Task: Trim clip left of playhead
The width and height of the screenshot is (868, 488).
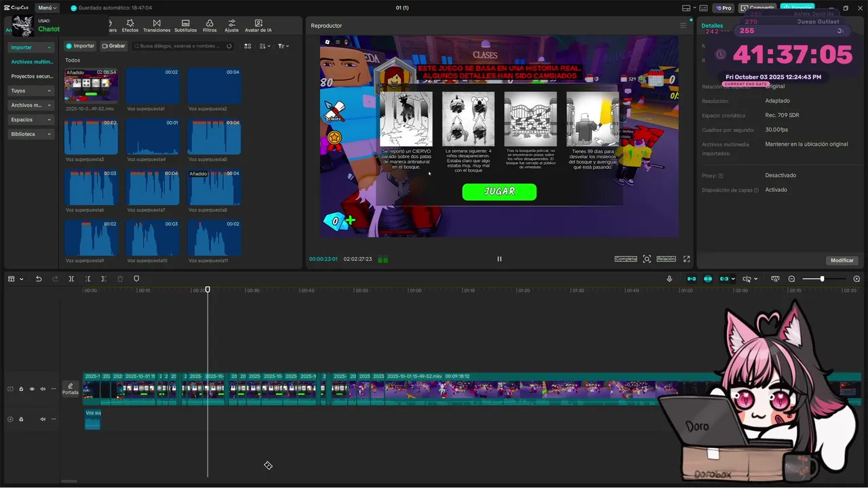Action: 87,279
